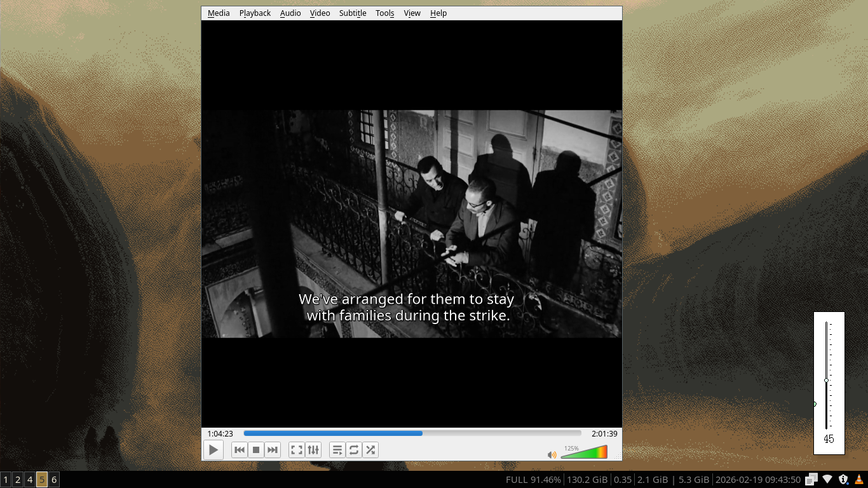Skip to previous media track
The image size is (868, 488).
coord(240,450)
